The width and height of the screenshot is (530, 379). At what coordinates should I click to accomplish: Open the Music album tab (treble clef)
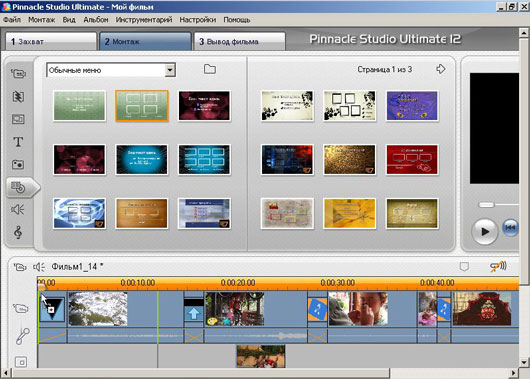pyautogui.click(x=18, y=233)
